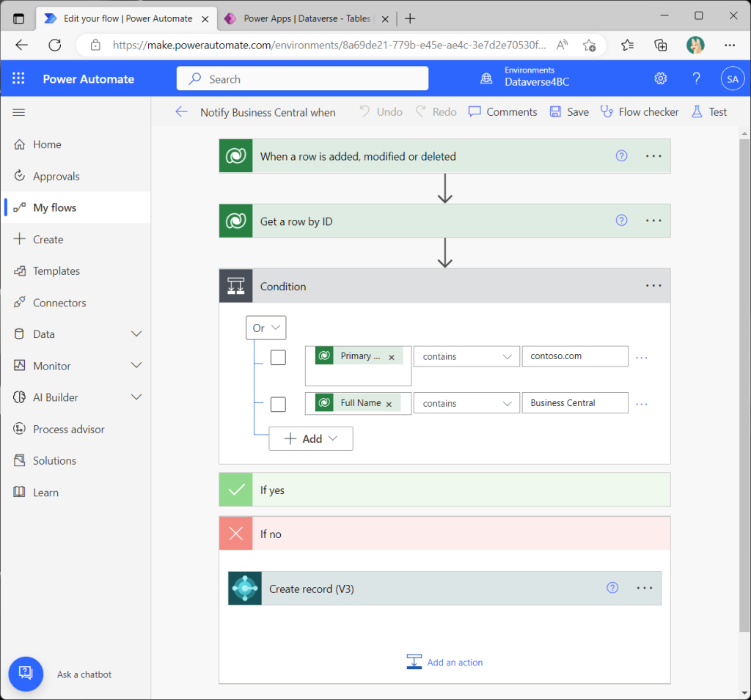This screenshot has width=751, height=700.
Task: Edit the 'Business Central' condition value field
Action: tap(575, 402)
